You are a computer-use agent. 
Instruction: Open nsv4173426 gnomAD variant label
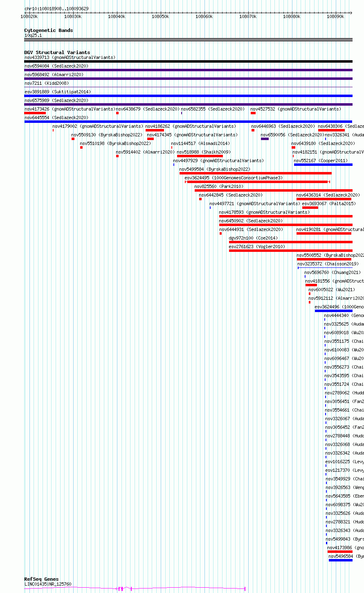[x=70, y=109]
